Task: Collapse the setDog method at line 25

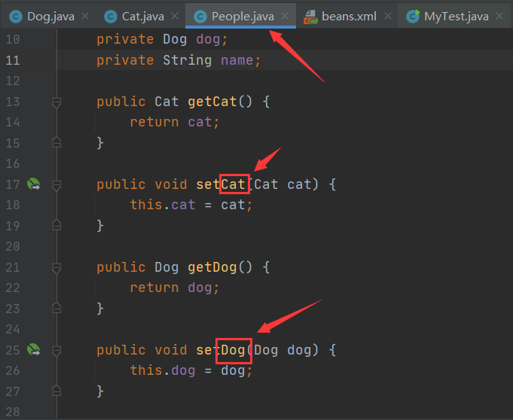Action: tap(56, 351)
